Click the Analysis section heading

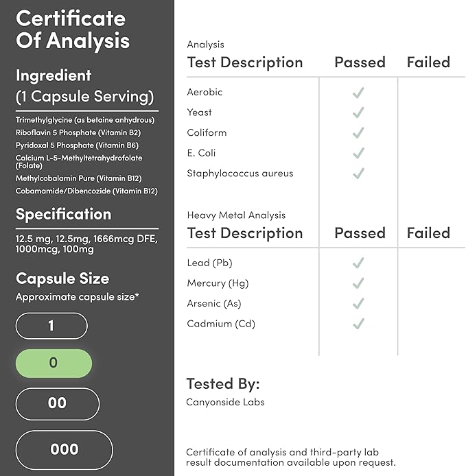pos(205,45)
